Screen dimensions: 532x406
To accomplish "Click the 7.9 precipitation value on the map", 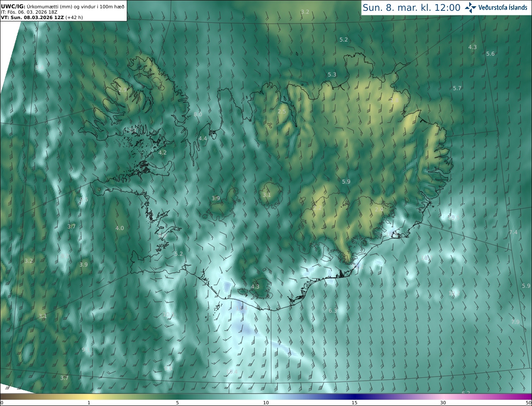I will [515, 322].
